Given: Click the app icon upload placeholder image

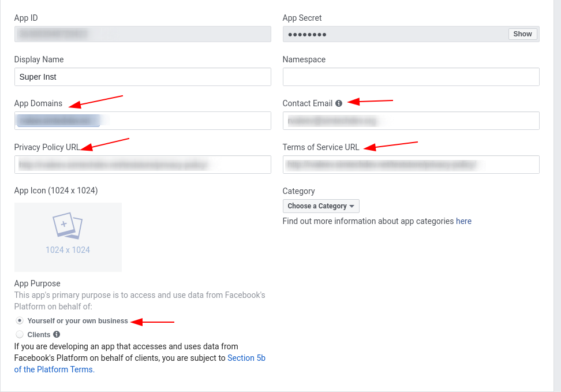Looking at the screenshot, I should 68,226.
